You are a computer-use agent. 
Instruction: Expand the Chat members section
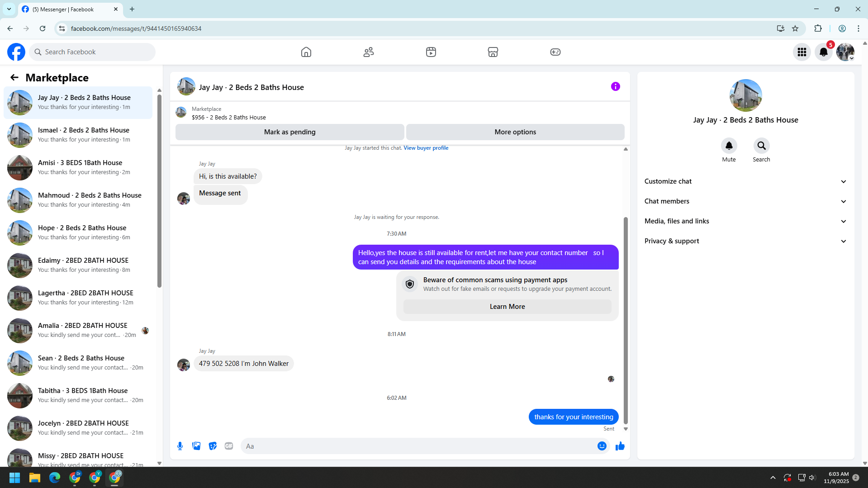point(745,201)
